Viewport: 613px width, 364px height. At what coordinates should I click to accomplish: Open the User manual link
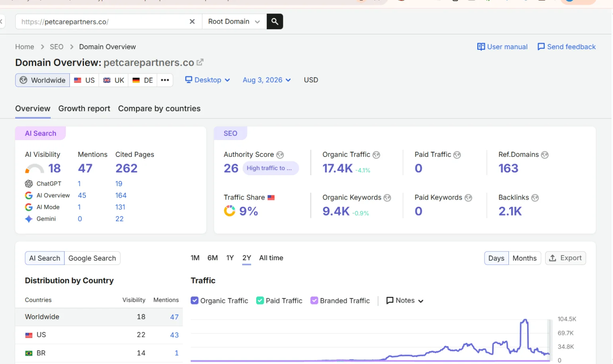point(502,47)
